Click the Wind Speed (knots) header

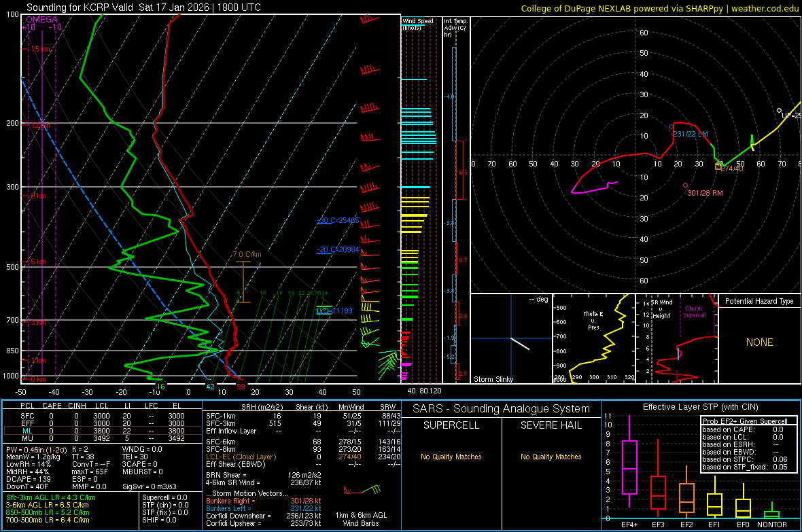pos(417,24)
